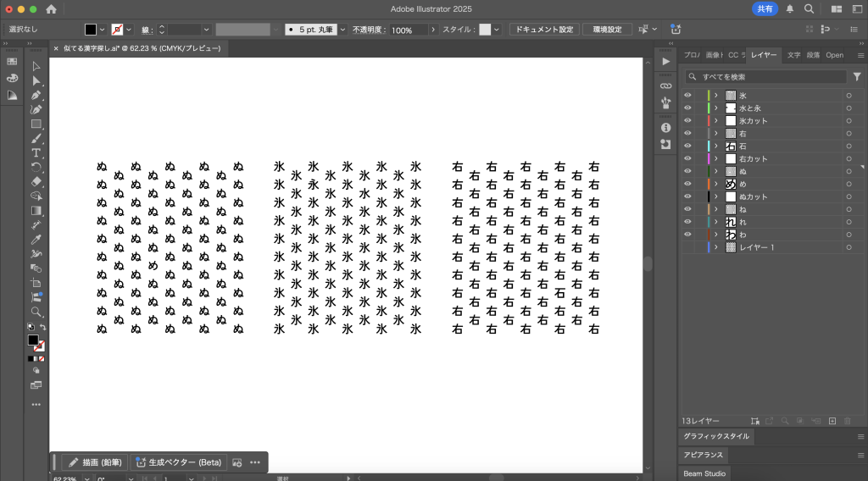This screenshot has width=868, height=481.
Task: Open the Actions play-button panel icon
Action: [x=666, y=61]
